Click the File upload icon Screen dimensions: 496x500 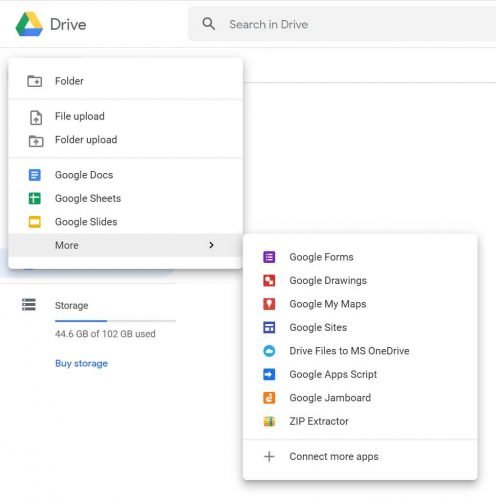[x=36, y=118]
